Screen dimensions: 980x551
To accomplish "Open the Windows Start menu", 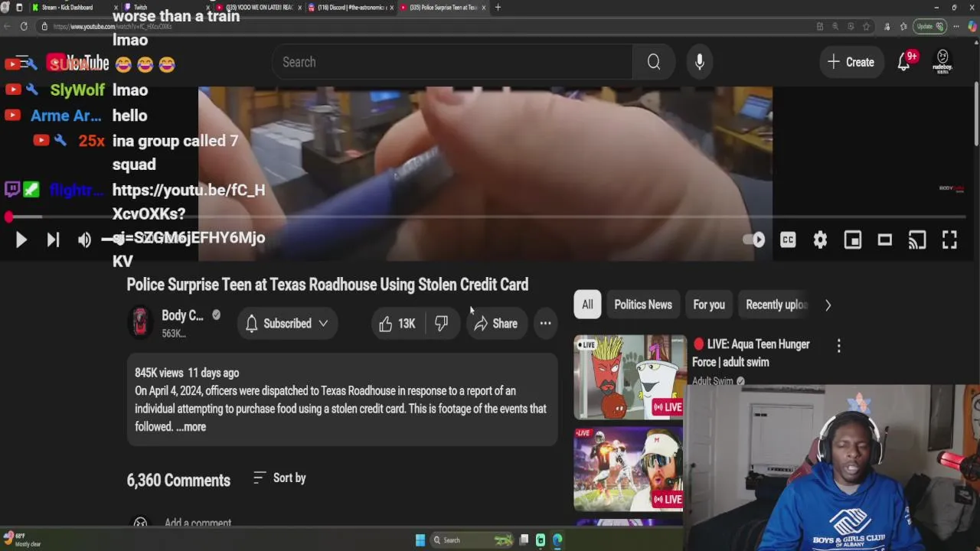I will pos(420,540).
